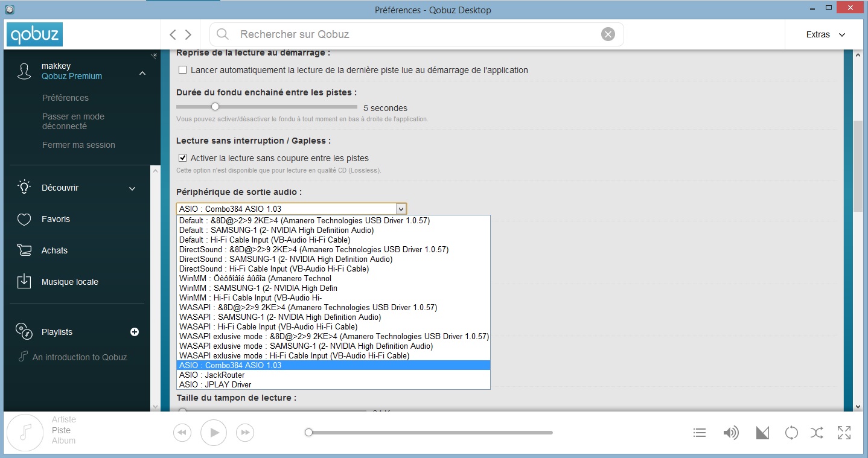Image resolution: width=868 pixels, height=458 pixels.
Task: Select Default : SAMSUNG-1 NVIDIA output
Action: (x=333, y=230)
